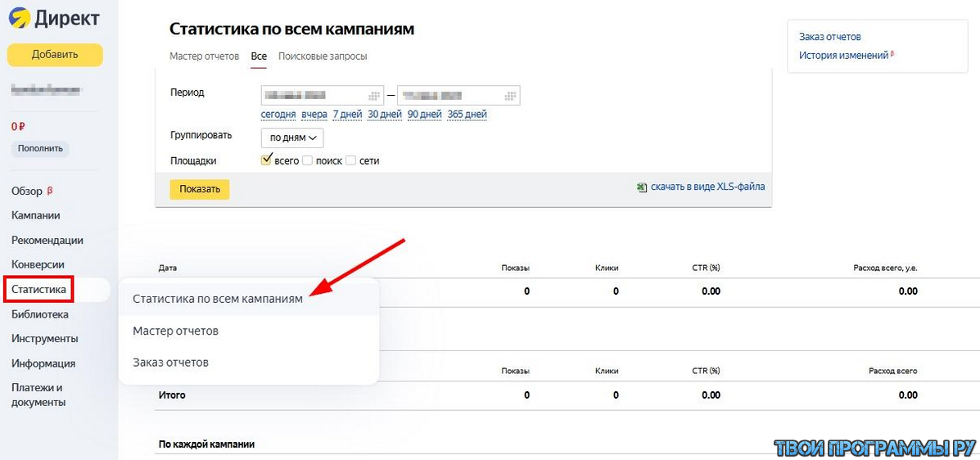The width and height of the screenshot is (980, 460).
Task: Open Конверсии in the sidebar
Action: coord(38,264)
